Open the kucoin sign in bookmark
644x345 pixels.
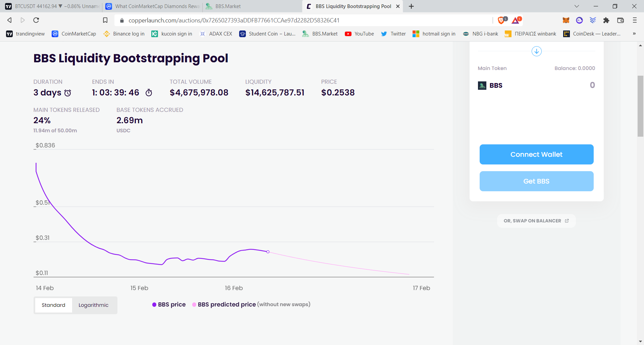(172, 33)
